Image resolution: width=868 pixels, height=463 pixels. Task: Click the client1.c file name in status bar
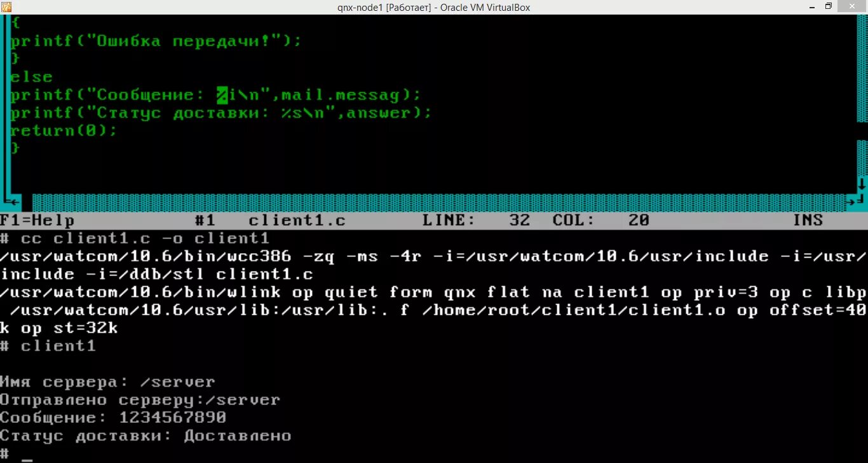(297, 221)
